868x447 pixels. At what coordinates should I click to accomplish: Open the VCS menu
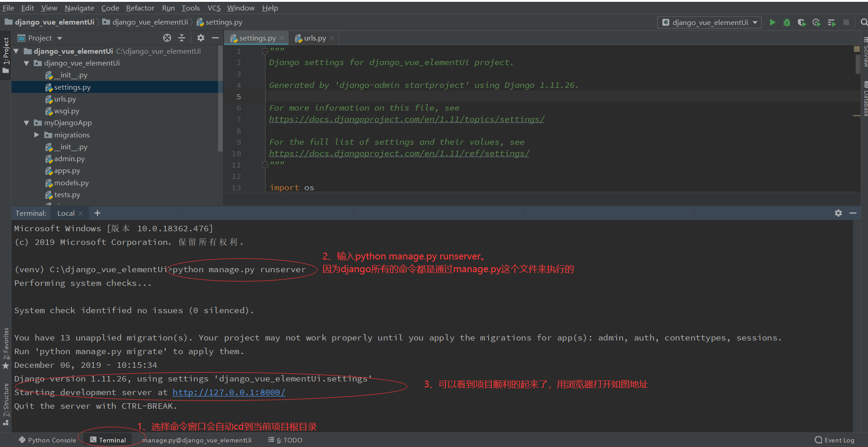[214, 8]
